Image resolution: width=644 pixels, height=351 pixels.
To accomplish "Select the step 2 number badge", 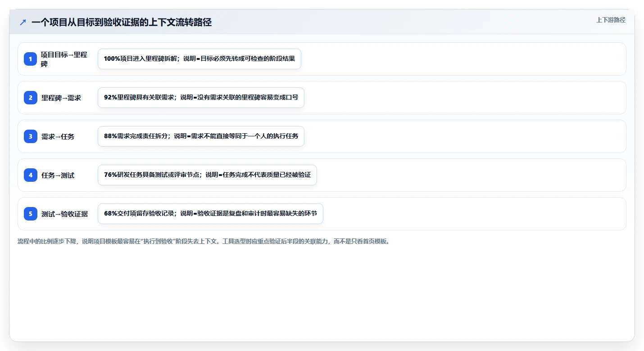I will pos(31,98).
